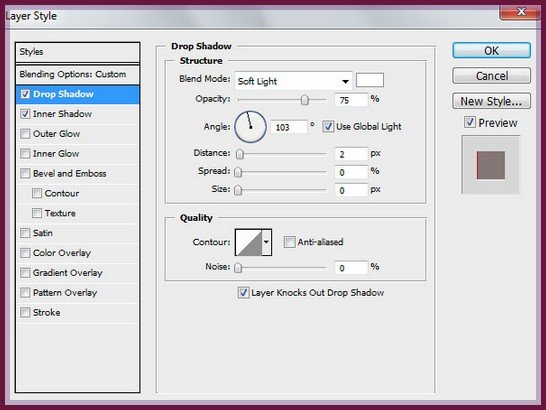Click the Angle dial control
Viewport: 546px width, 410px height.
click(250, 127)
